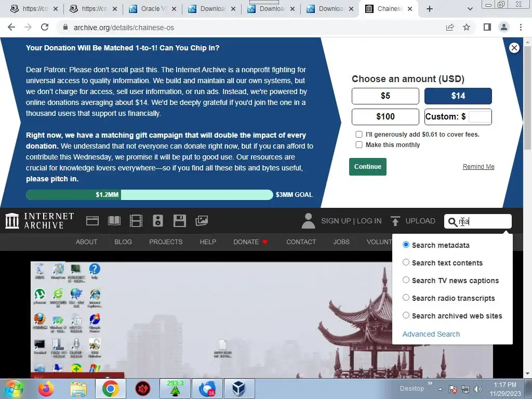Click the search magnifier icon
The height and width of the screenshot is (399, 532).
[453, 222]
